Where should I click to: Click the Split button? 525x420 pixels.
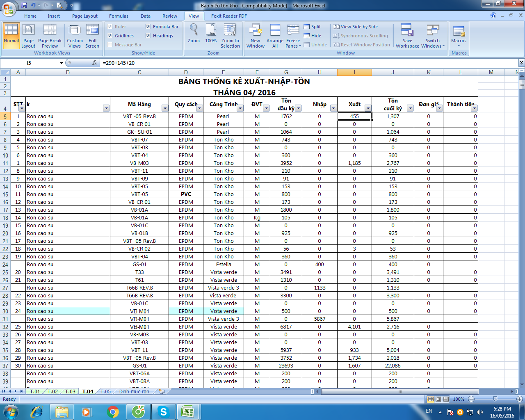(312, 27)
